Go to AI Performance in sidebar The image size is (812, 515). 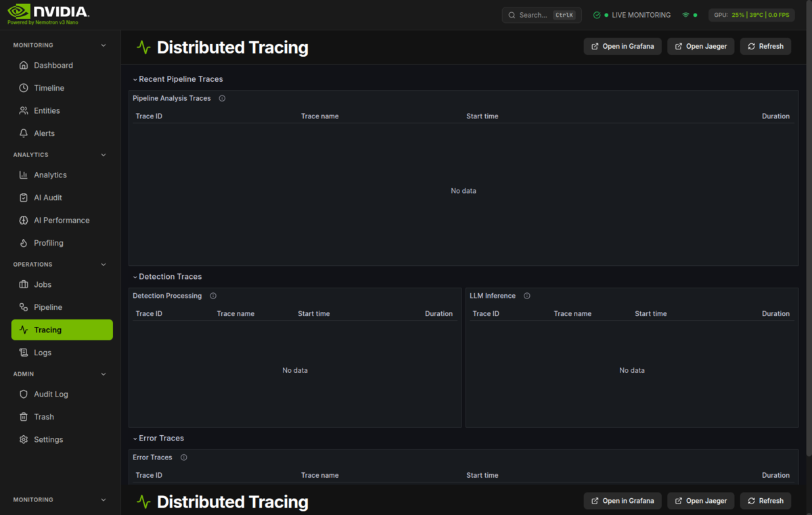coord(62,221)
